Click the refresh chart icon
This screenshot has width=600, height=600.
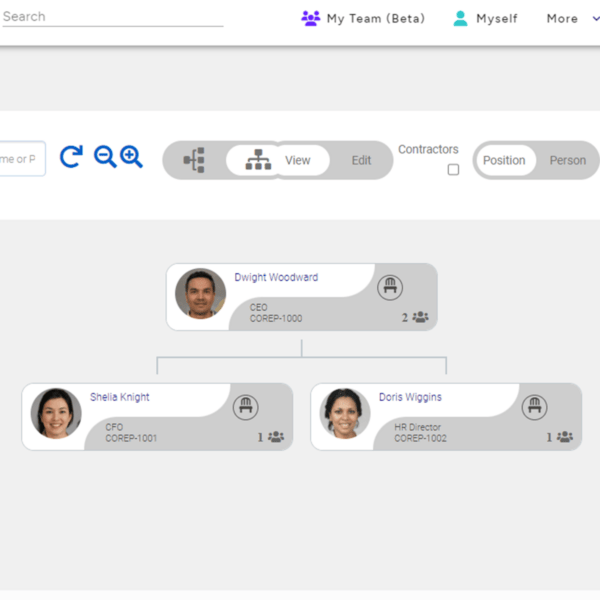[x=71, y=157]
